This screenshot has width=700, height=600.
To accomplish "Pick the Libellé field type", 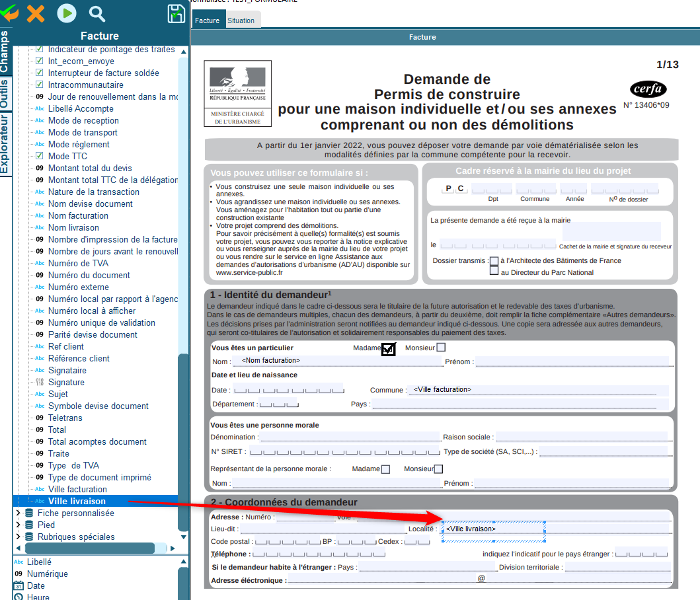I will click(x=39, y=562).
